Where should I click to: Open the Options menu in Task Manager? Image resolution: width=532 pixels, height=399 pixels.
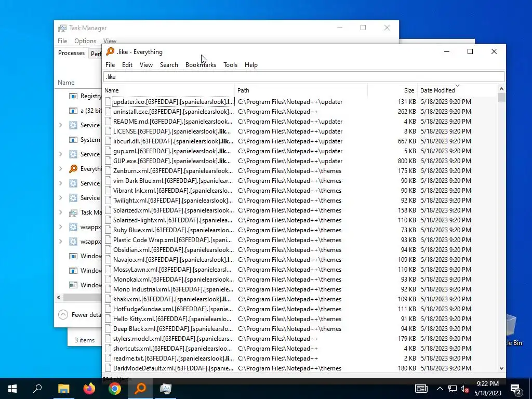click(x=85, y=41)
